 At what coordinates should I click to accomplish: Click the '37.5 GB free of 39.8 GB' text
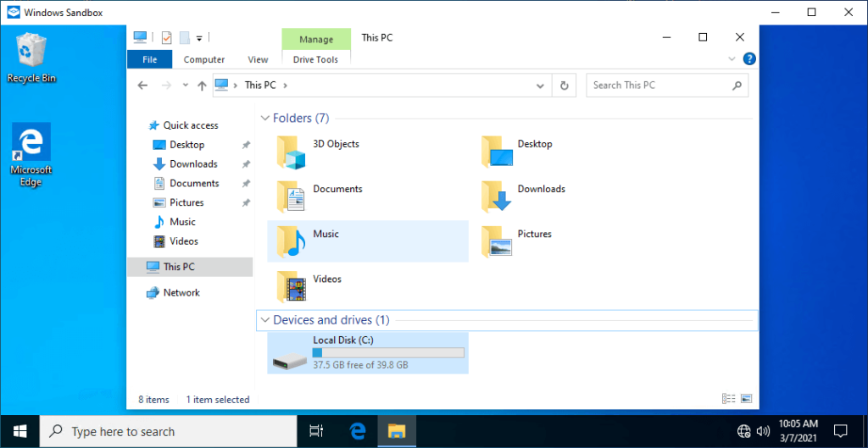tap(361, 366)
